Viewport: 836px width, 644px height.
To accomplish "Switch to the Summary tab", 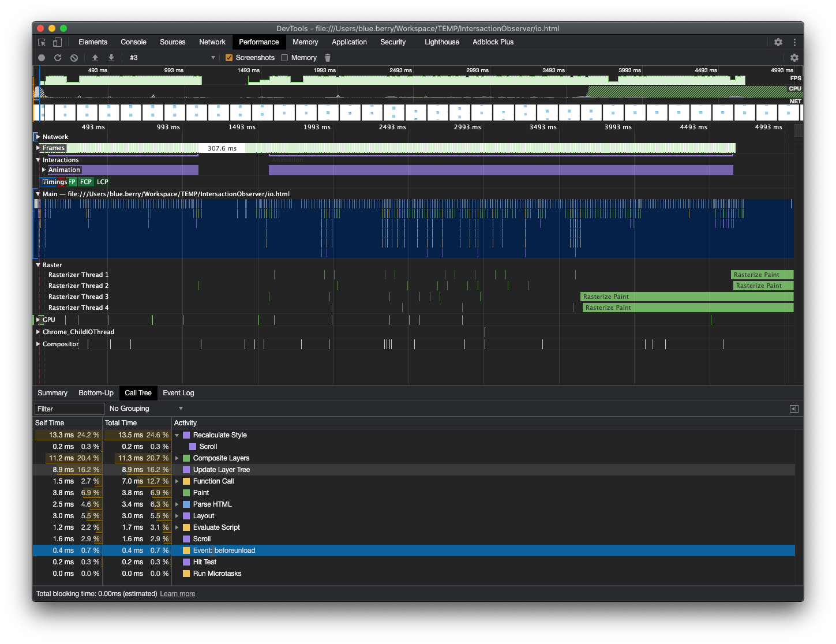I will click(53, 393).
